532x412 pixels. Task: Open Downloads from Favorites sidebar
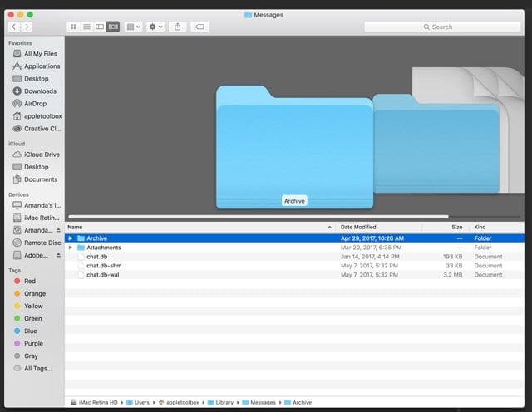[x=39, y=91]
